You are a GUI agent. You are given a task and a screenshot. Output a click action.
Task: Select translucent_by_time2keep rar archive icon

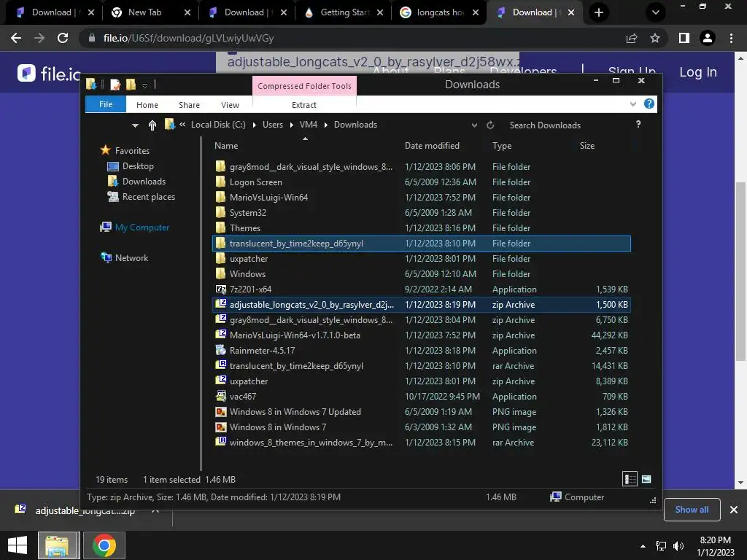tap(220, 365)
